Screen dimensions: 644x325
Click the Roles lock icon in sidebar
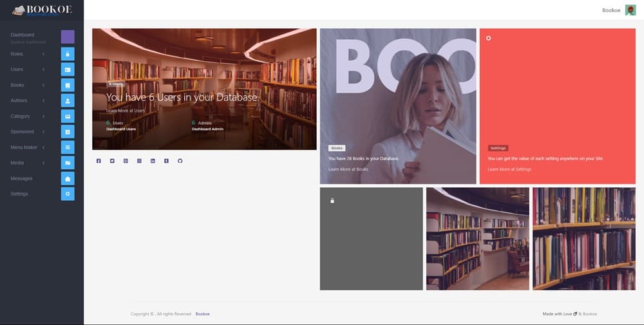coord(68,54)
